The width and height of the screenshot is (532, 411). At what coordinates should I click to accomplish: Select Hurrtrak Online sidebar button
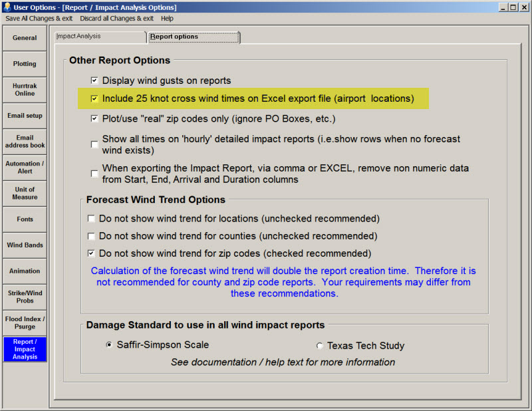coord(25,90)
